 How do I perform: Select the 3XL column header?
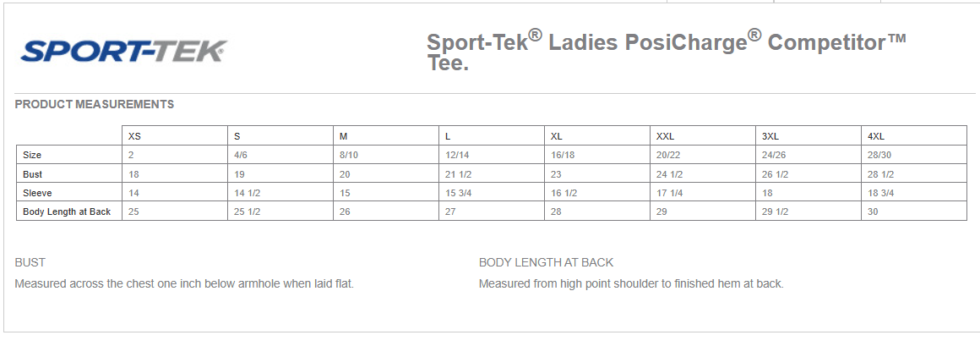tap(770, 136)
